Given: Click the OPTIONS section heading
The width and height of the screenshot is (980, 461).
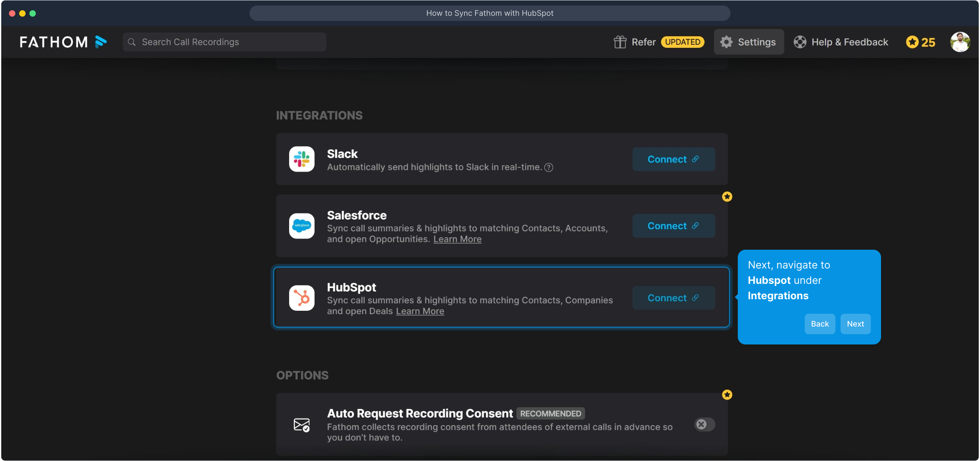Looking at the screenshot, I should [x=302, y=376].
